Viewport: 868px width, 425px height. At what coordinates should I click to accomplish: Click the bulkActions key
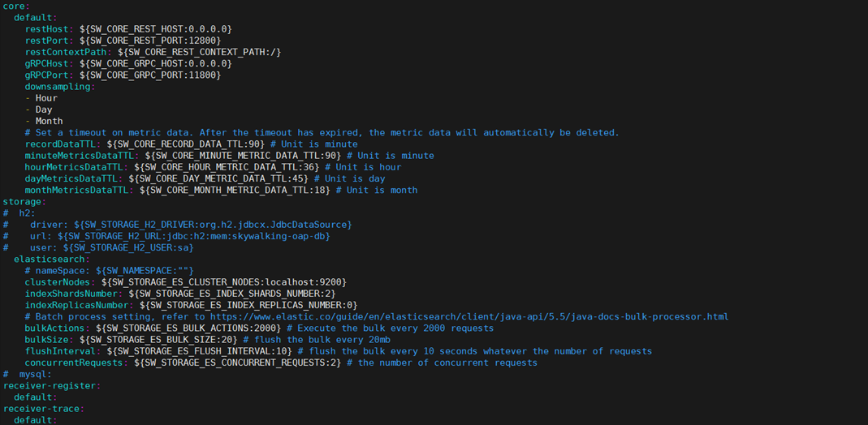click(x=57, y=328)
